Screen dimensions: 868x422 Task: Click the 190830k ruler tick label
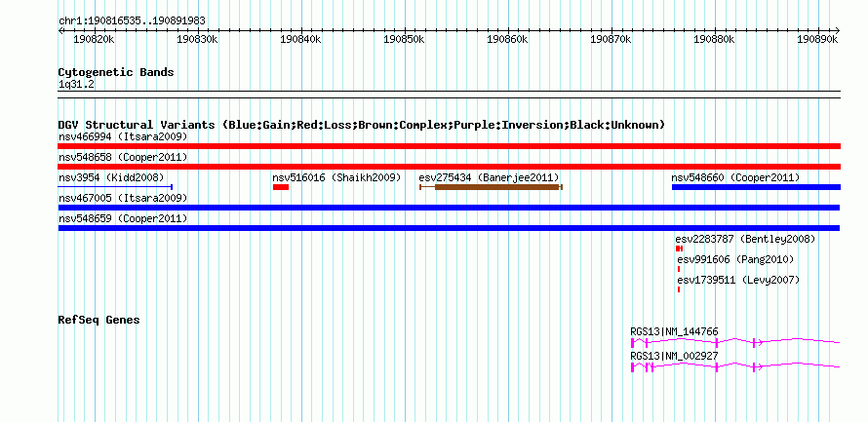click(197, 40)
